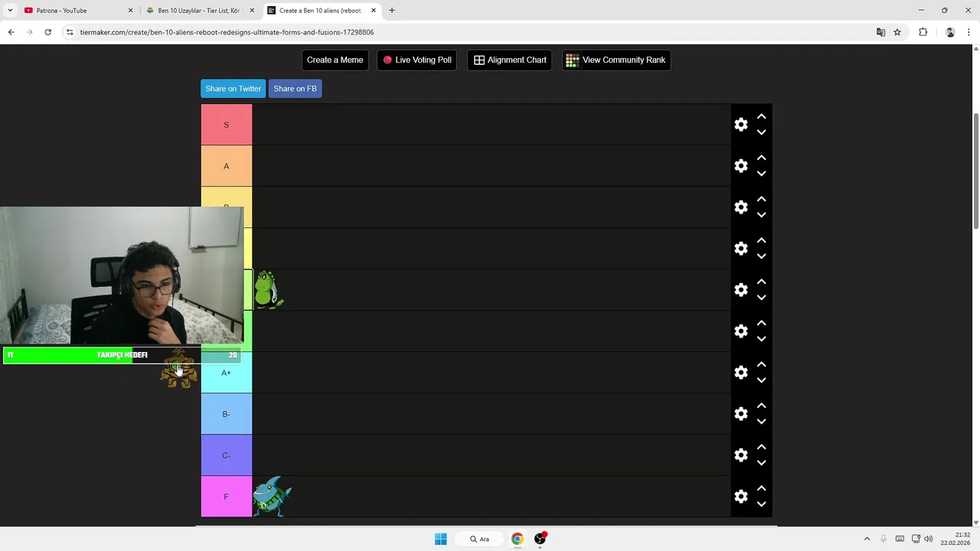Select the blue B- tier label
The width and height of the screenshot is (980, 551).
pos(226,414)
